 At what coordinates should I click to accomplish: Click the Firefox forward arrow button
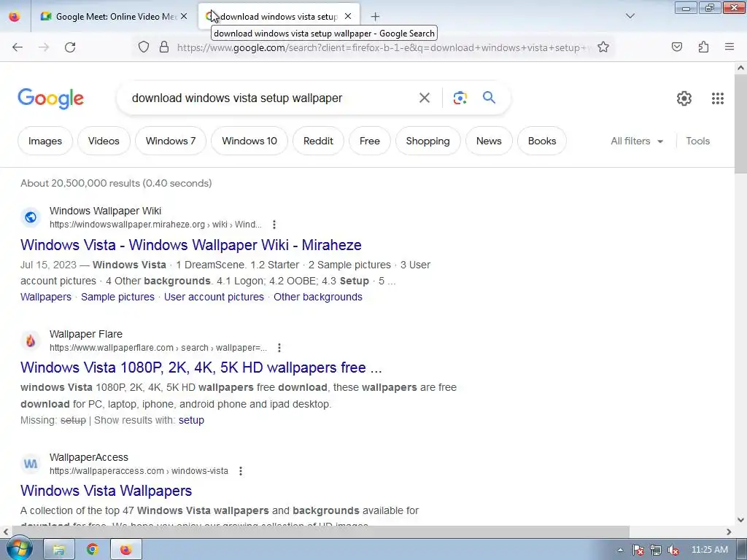coord(44,47)
